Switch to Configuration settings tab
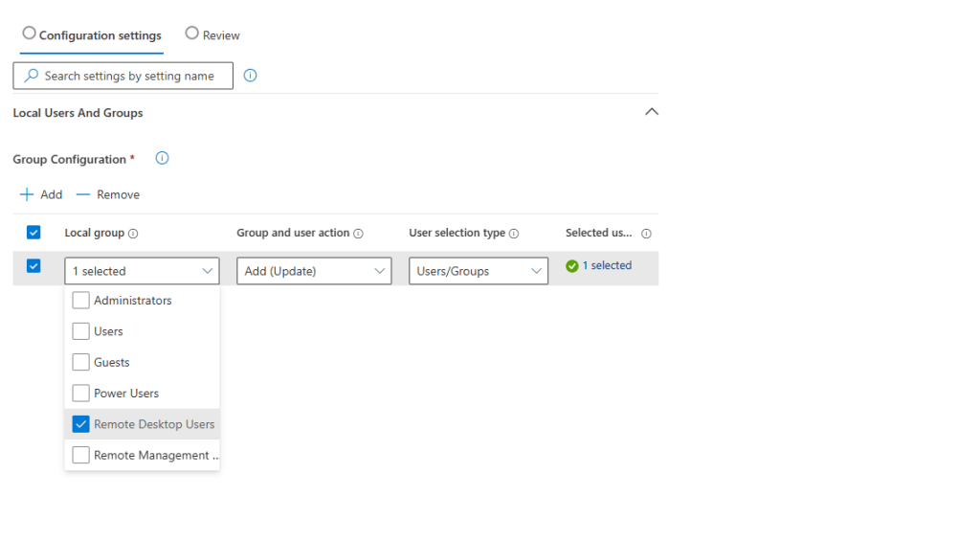980x541 pixels. (x=92, y=35)
